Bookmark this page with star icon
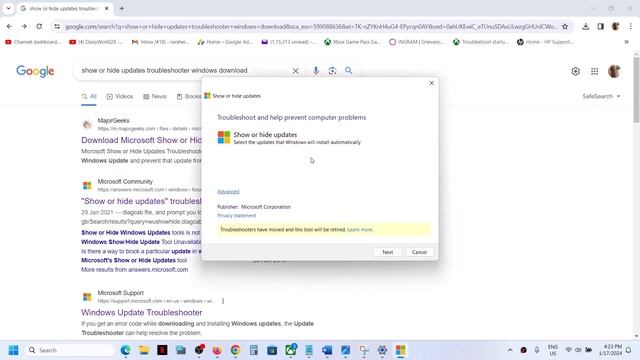Viewport: 640px width, 360px height. tap(565, 27)
